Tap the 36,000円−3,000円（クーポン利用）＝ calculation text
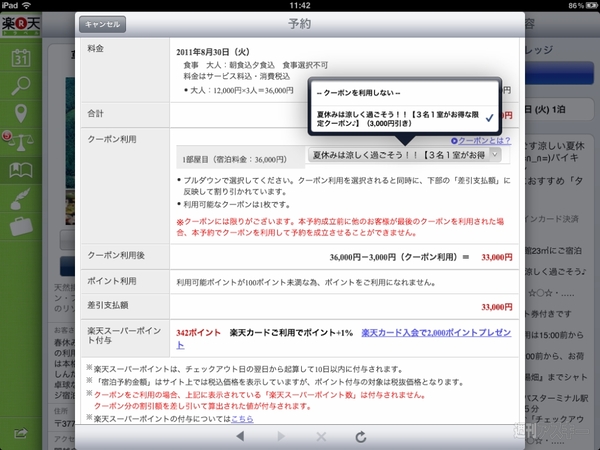Viewport: 600px width, 450px height. pos(399,257)
